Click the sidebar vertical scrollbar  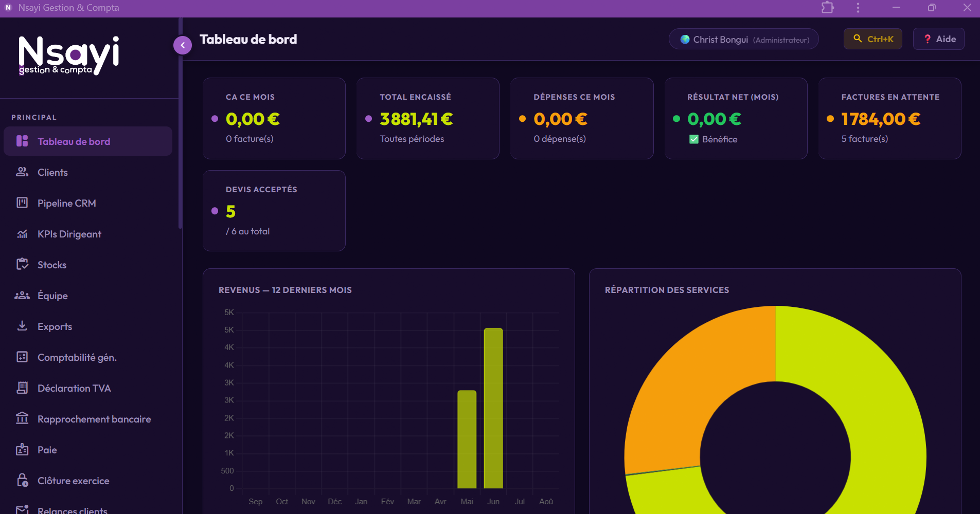[x=180, y=123]
